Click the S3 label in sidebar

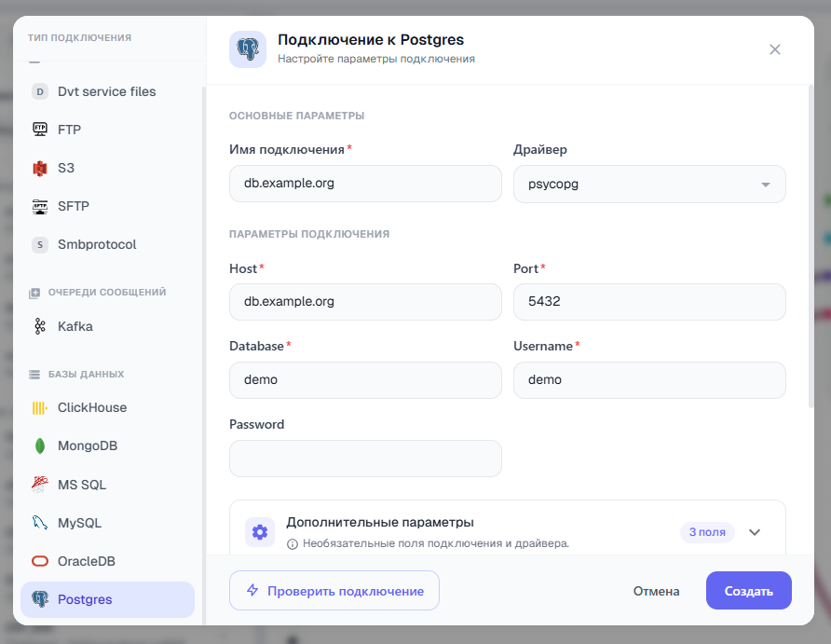(66, 168)
